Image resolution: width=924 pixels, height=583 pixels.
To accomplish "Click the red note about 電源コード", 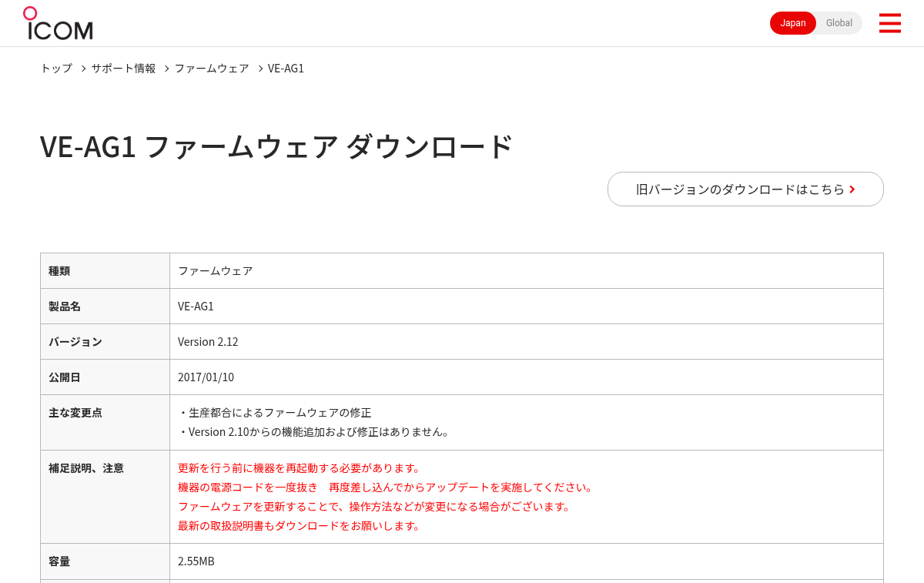I will click(386, 488).
